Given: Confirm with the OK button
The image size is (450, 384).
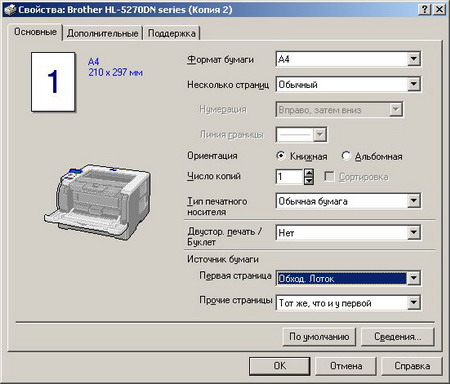Looking at the screenshot, I should click(280, 366).
